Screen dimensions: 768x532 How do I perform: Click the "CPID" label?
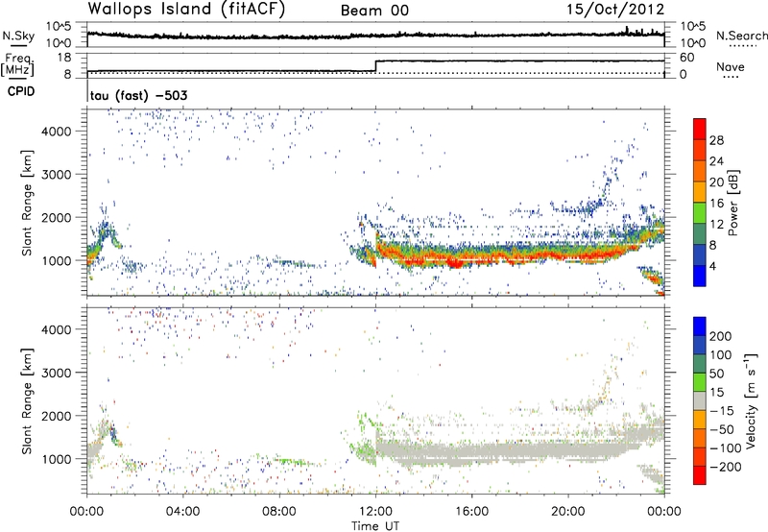pos(21,91)
